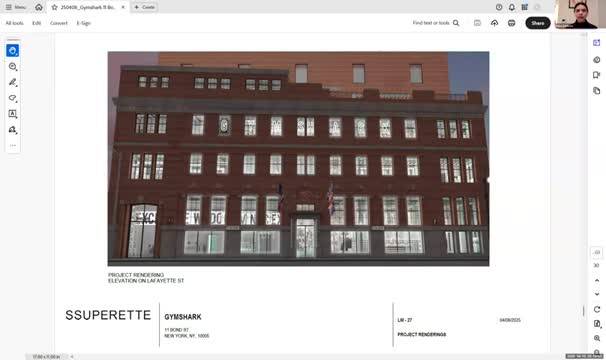Screen dimensions: 606x360
Task: Open the notifications bell
Action: [x=512, y=7]
